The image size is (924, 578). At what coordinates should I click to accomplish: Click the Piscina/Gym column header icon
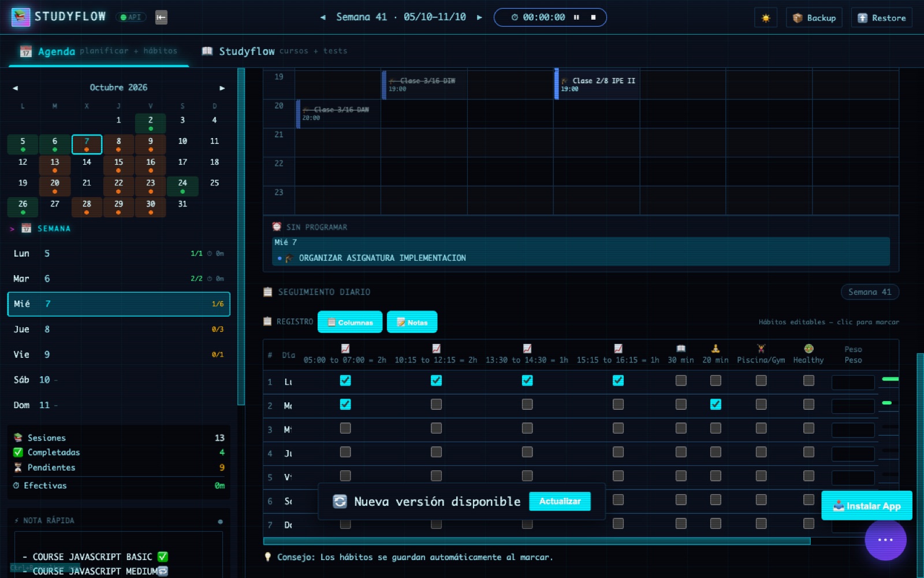[761, 349]
